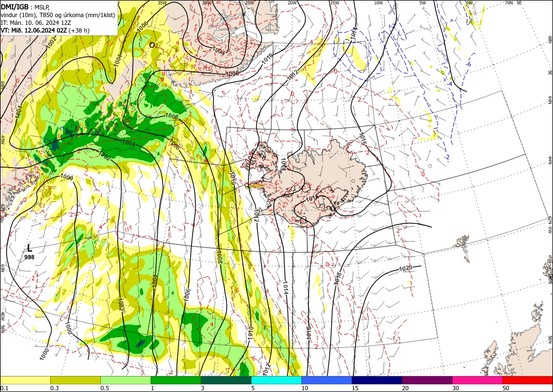Click the '10W' longitude label
The height and width of the screenshot is (392, 553).
(x=378, y=3)
